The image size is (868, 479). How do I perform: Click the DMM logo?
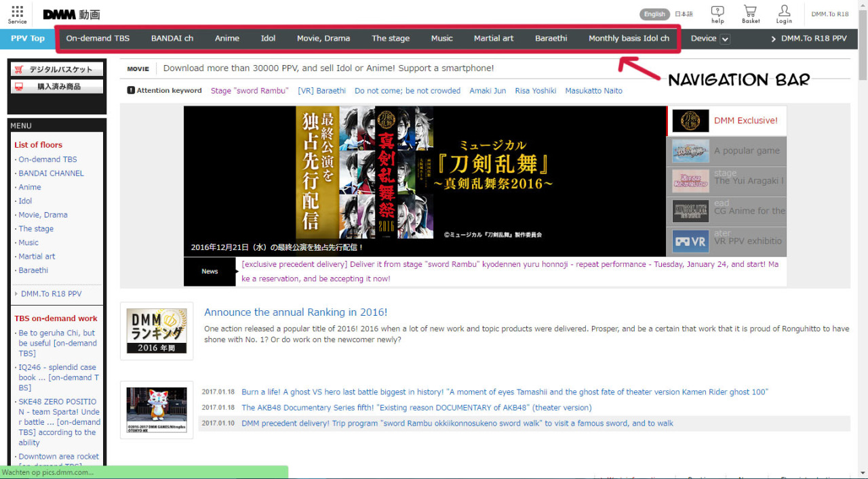pyautogui.click(x=71, y=14)
